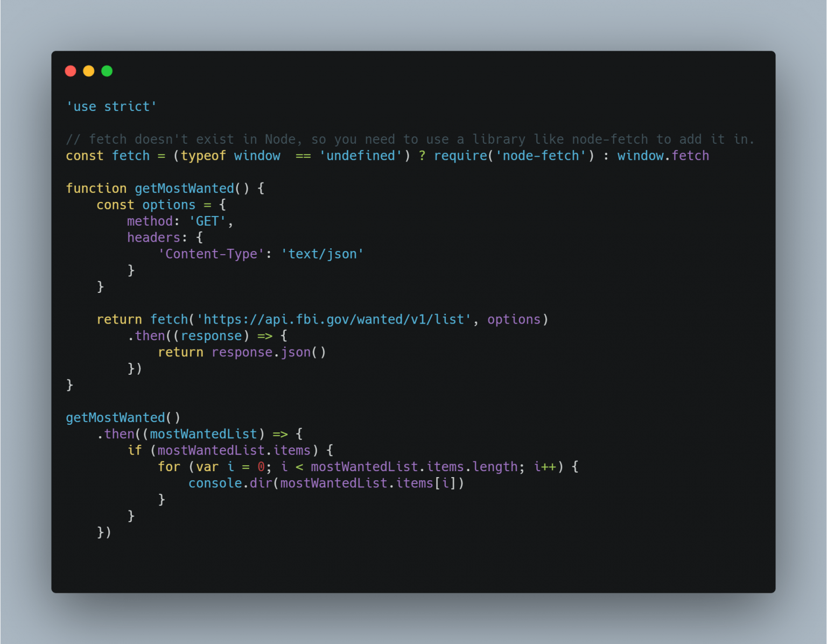
Task: Click the yellow minimize window dot
Action: pos(89,71)
